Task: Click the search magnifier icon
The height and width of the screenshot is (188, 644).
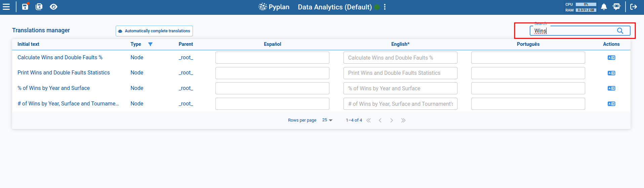Action: tap(620, 31)
